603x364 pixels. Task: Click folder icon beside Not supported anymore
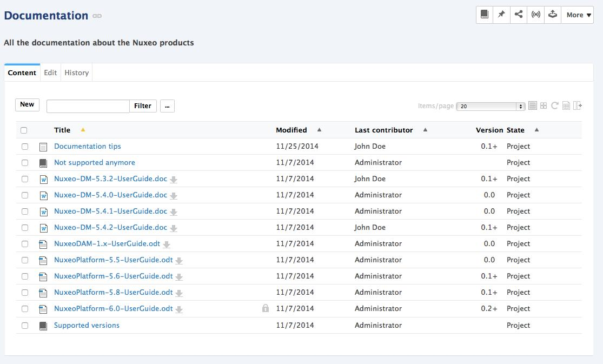point(43,163)
